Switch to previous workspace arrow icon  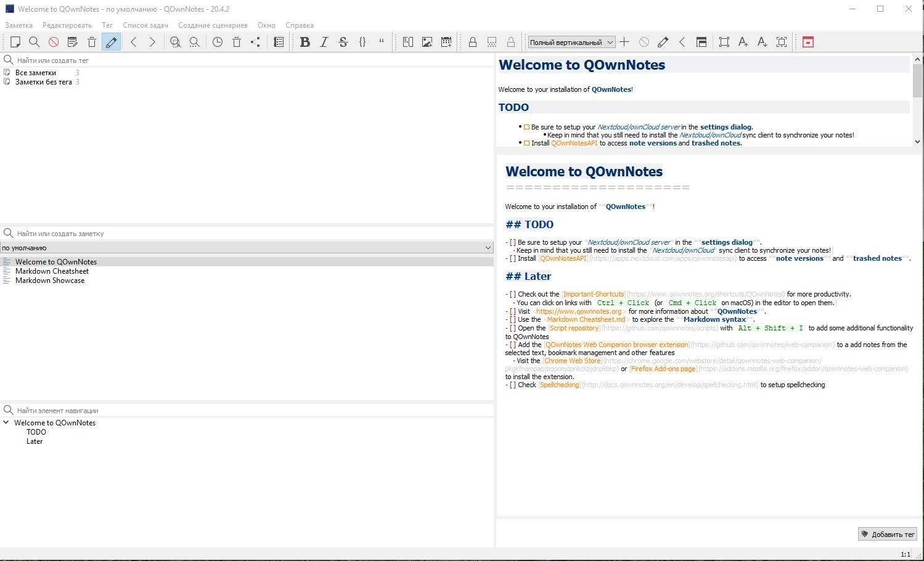682,42
